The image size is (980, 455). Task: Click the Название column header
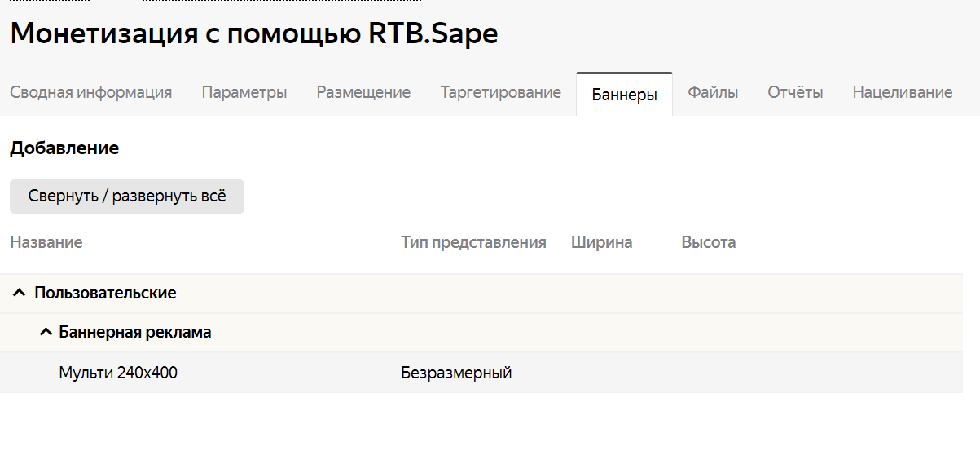point(46,242)
